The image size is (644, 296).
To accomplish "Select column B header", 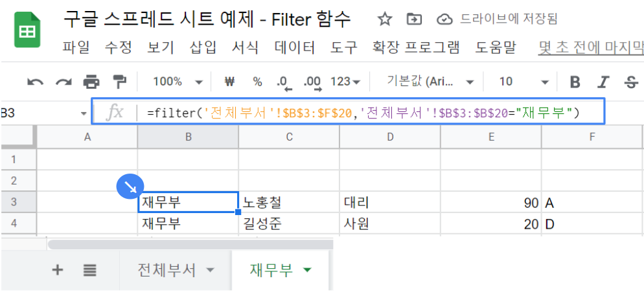I will (188, 137).
